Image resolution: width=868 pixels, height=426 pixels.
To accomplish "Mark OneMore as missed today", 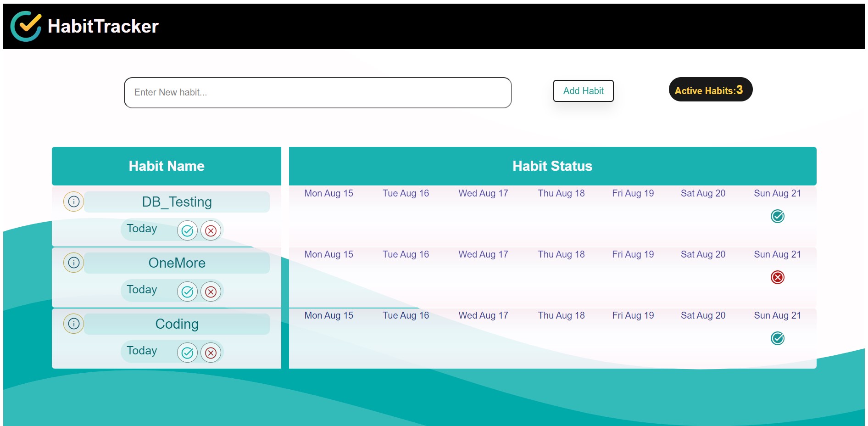I will click(211, 291).
